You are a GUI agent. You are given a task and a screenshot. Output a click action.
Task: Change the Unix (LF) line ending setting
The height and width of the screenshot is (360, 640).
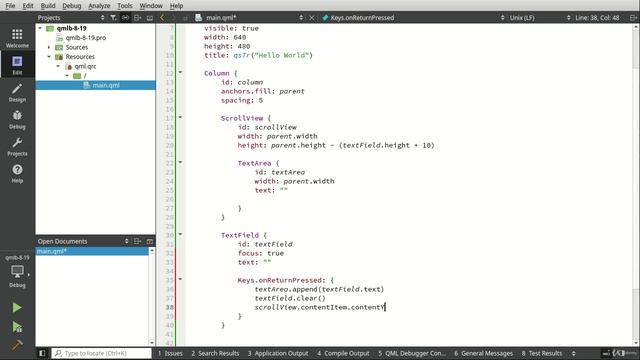click(x=540, y=18)
